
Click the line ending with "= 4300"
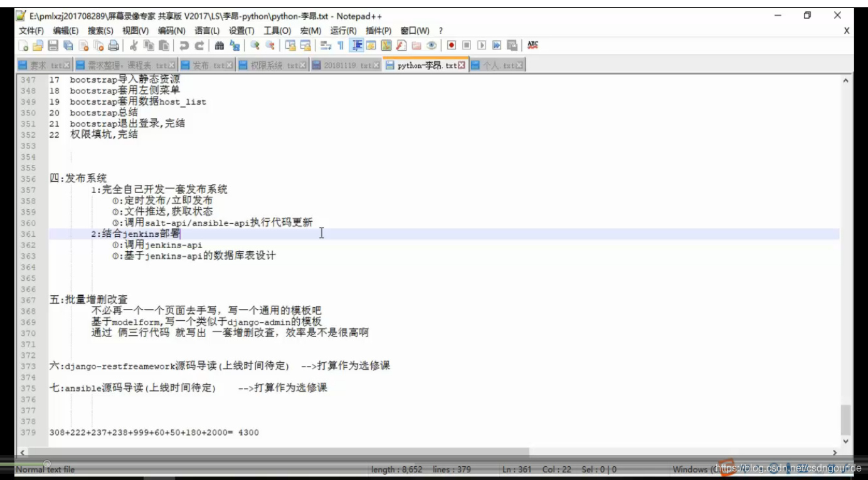pos(154,432)
